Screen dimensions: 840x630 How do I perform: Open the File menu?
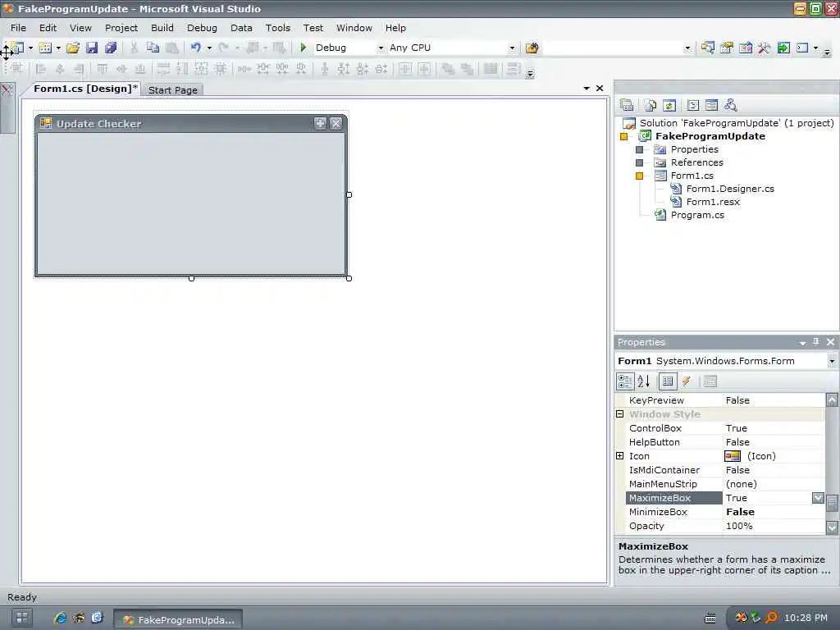[x=18, y=28]
